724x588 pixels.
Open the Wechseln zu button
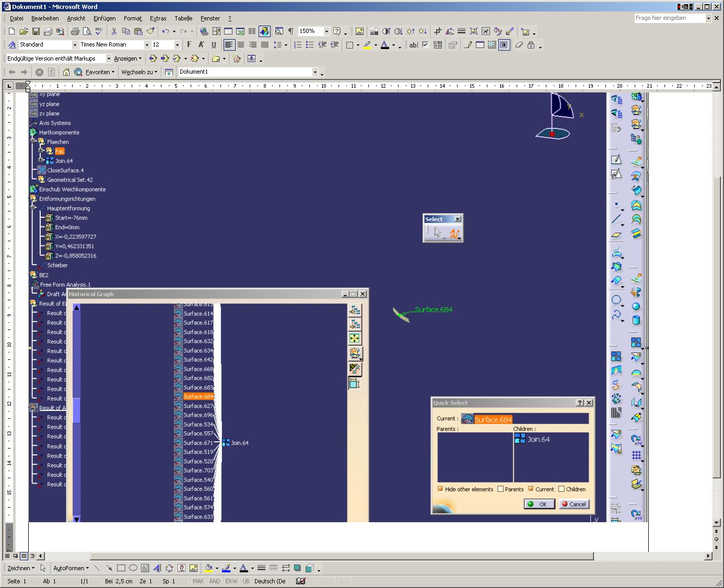pos(139,72)
